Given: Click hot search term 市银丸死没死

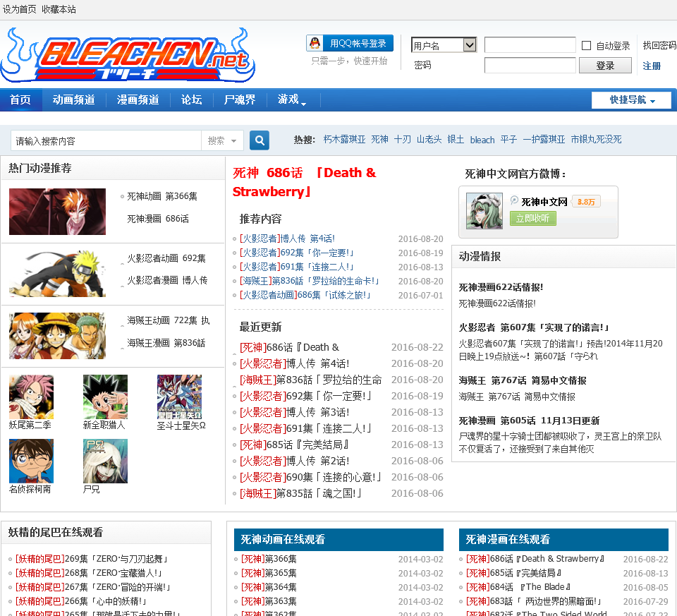Looking at the screenshot, I should [597, 140].
